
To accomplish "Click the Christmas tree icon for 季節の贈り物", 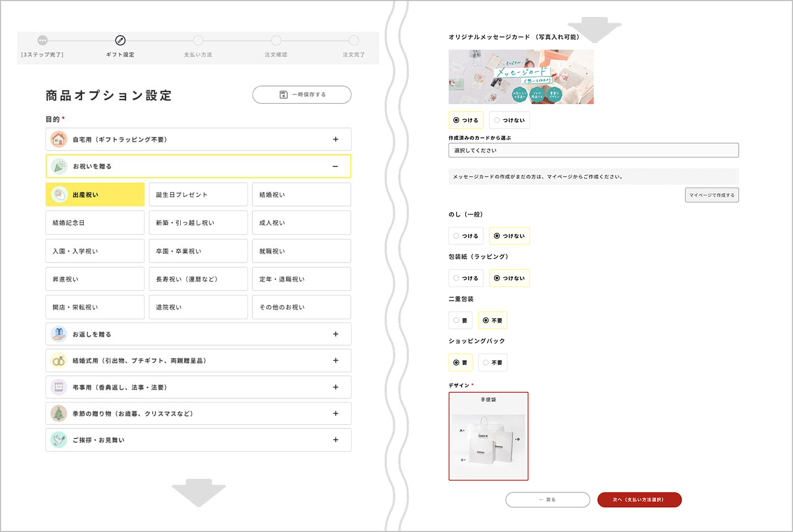I will (x=58, y=414).
